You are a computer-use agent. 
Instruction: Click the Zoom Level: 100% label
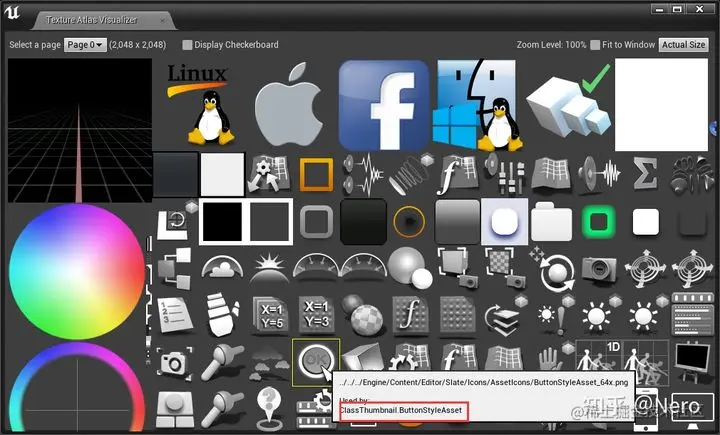(x=551, y=45)
